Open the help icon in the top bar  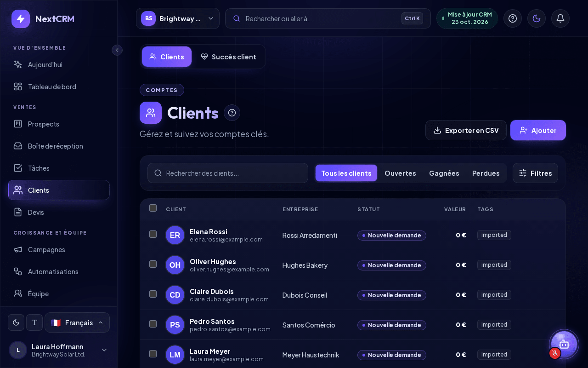(x=513, y=18)
